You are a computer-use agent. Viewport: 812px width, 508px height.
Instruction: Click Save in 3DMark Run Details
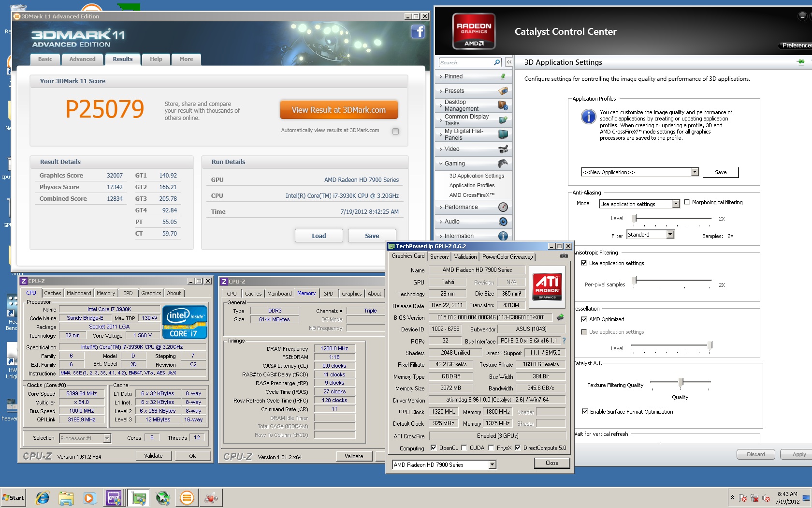372,236
